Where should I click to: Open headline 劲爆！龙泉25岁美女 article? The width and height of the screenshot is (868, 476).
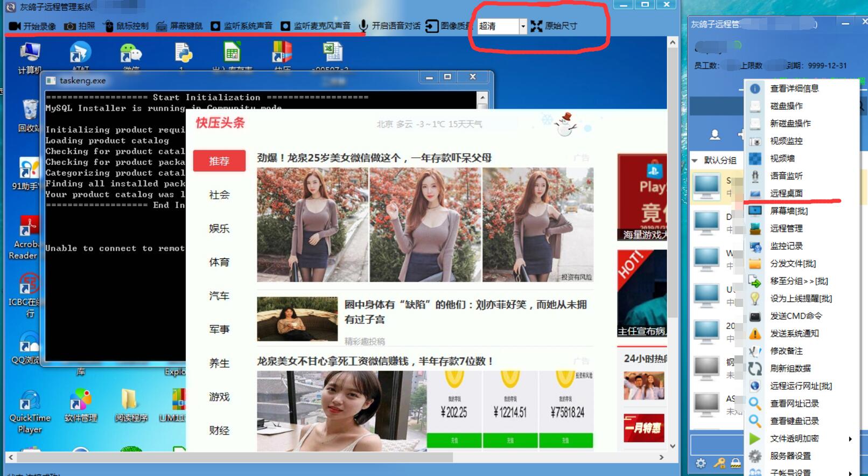coord(374,158)
